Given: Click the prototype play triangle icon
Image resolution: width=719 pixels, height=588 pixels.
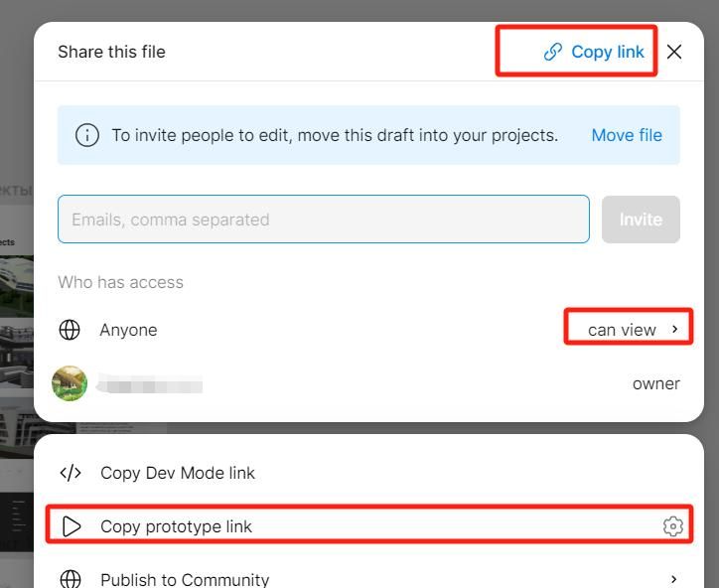Looking at the screenshot, I should [x=72, y=526].
